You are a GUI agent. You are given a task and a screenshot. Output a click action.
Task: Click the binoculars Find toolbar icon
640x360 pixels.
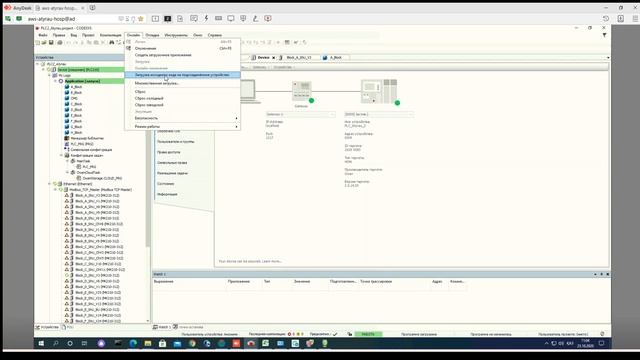(111, 42)
